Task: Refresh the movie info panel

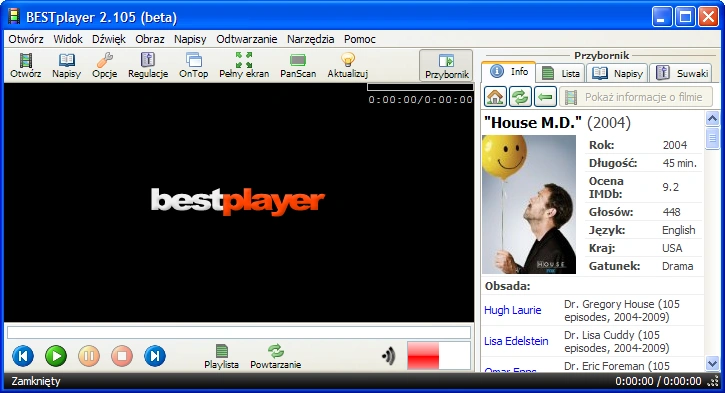Action: pos(520,97)
